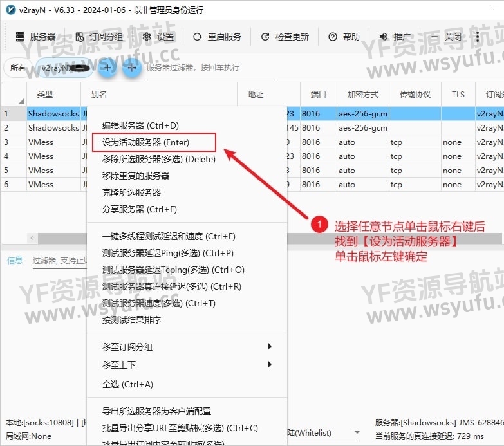
Task: Click the server stack icon beside 服务器
Action: (20, 37)
